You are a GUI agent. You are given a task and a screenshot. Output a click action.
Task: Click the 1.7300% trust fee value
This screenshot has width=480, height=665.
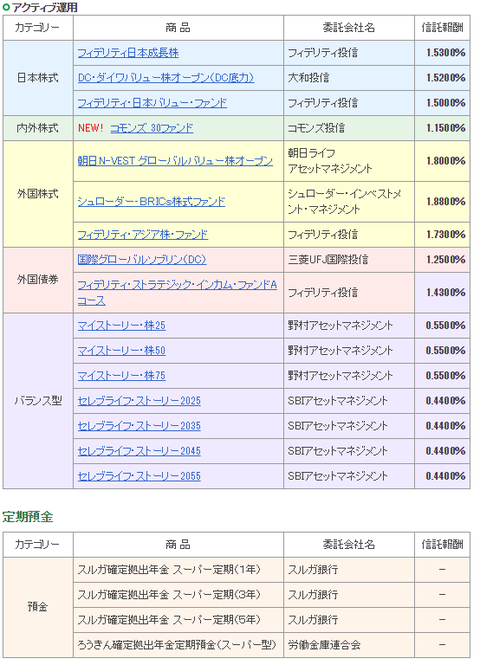coord(446,235)
